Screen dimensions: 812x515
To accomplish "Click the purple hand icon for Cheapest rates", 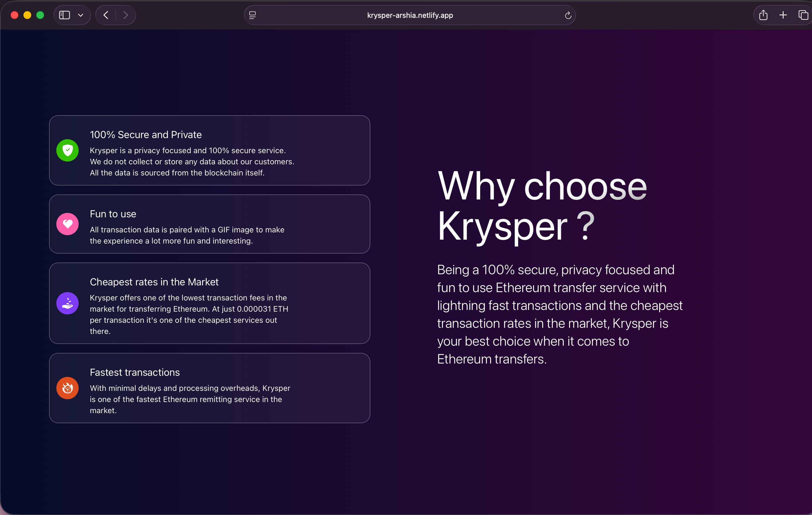I will pyautogui.click(x=67, y=303).
